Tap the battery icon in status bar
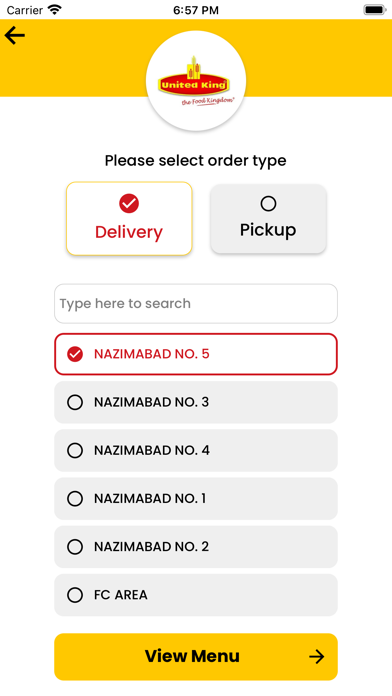Image resolution: width=392 pixels, height=696 pixels. click(375, 10)
